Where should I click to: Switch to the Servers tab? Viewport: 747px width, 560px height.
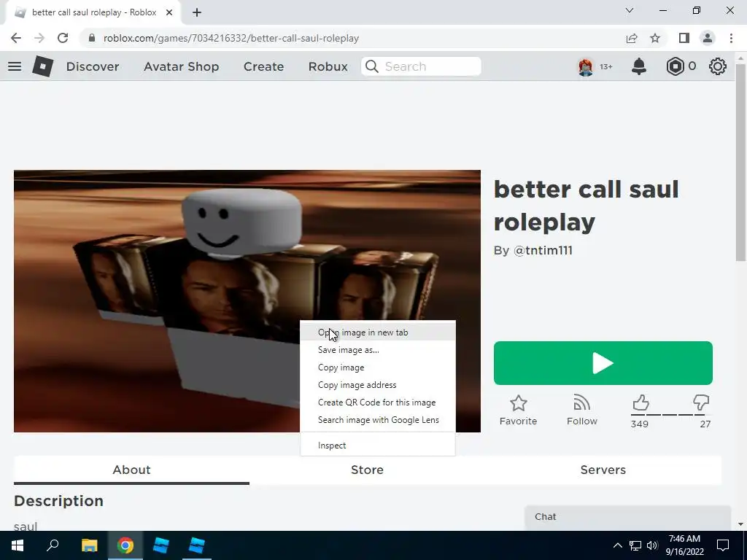coord(603,470)
